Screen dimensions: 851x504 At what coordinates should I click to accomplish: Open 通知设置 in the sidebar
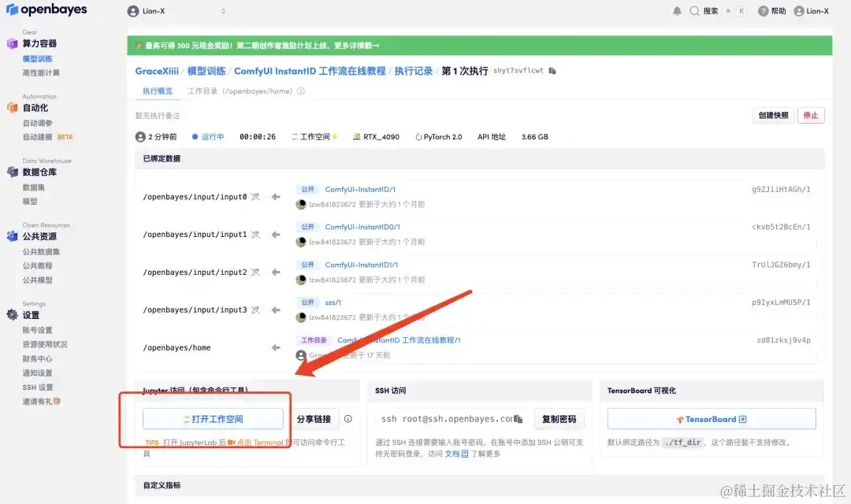pos(38,372)
